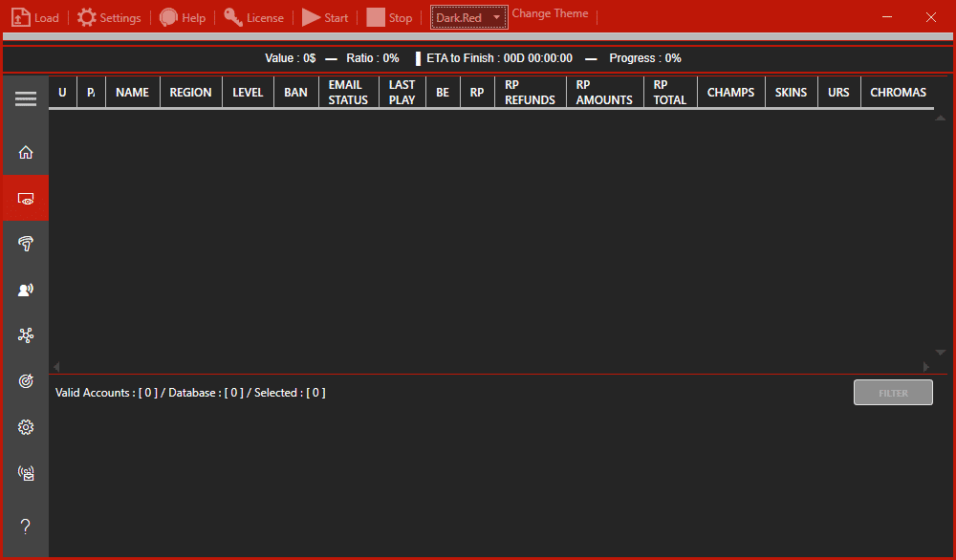The width and height of the screenshot is (956, 560).
Task: Click the 'Progress : 0%' status text
Action: tap(645, 58)
